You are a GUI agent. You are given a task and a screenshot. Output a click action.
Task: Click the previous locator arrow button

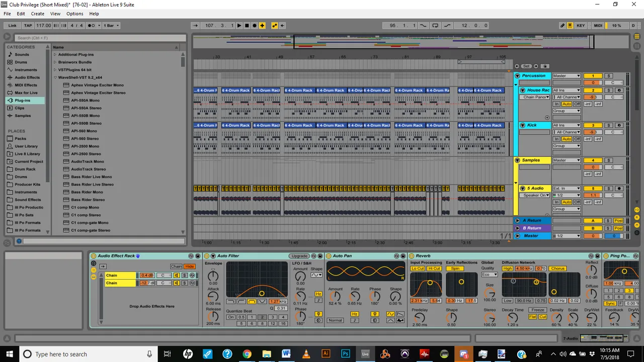517,66
